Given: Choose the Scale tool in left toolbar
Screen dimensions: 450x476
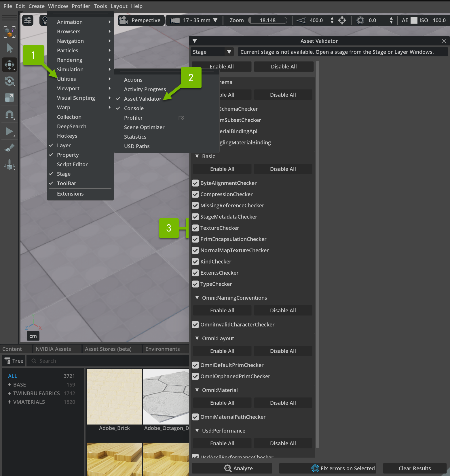Looking at the screenshot, I should [10, 98].
